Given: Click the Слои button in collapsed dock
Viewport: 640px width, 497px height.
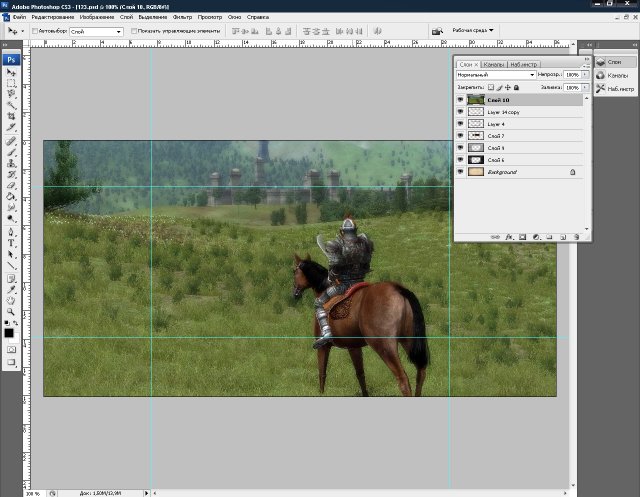Looking at the screenshot, I should click(613, 62).
